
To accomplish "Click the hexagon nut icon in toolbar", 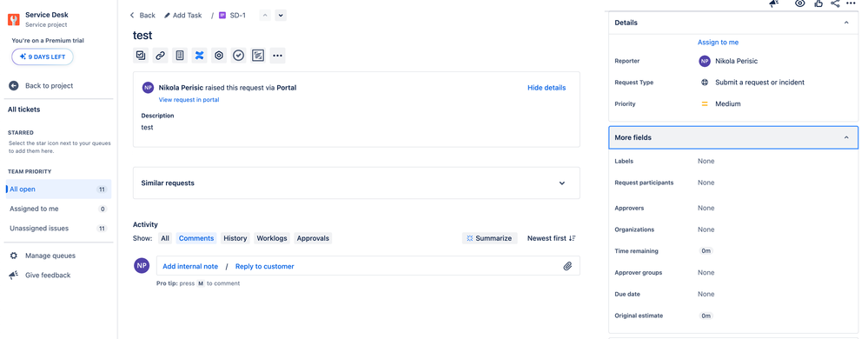I will [x=219, y=56].
